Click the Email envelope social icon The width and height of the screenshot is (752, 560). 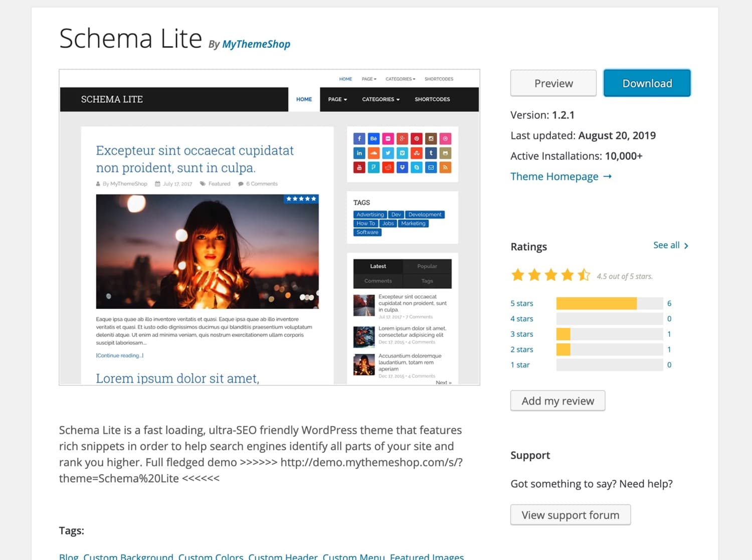[431, 167]
